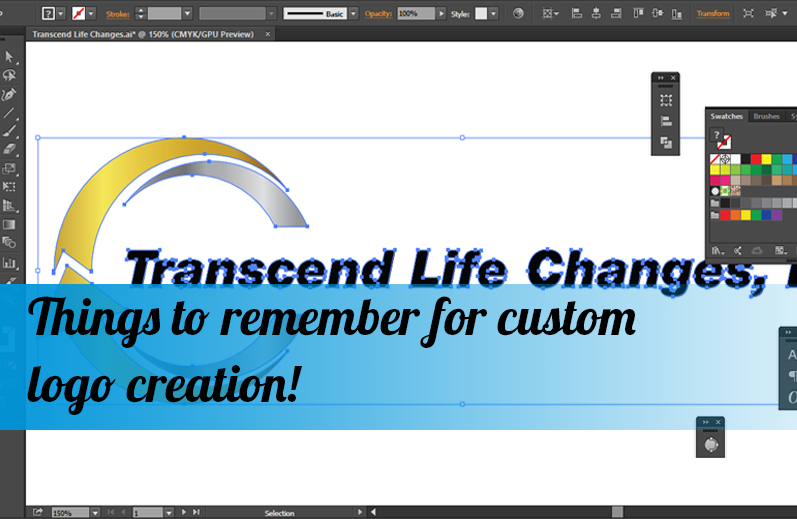Open the Transform link in control bar
Screen dimensions: 797x519
point(713,14)
